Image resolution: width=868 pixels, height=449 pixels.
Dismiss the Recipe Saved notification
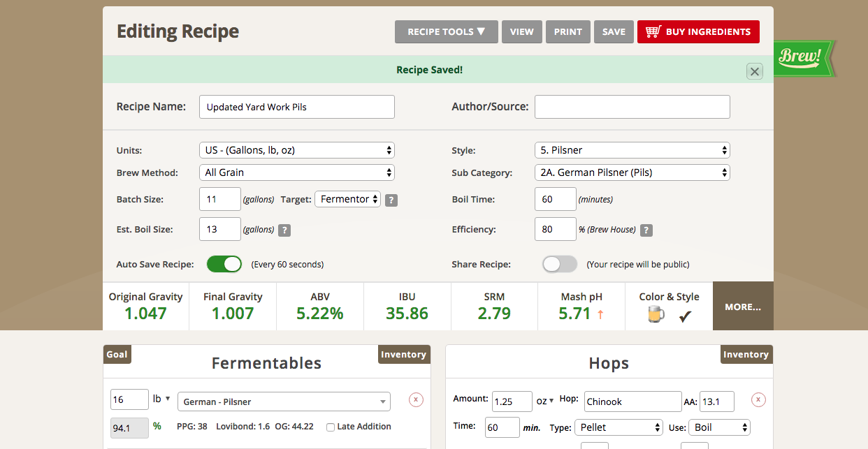click(754, 71)
